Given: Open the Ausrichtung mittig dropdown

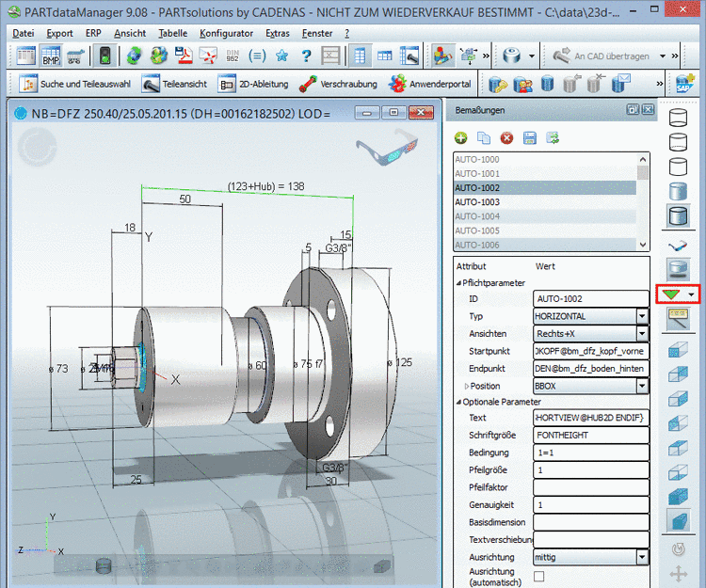Looking at the screenshot, I should point(642,558).
